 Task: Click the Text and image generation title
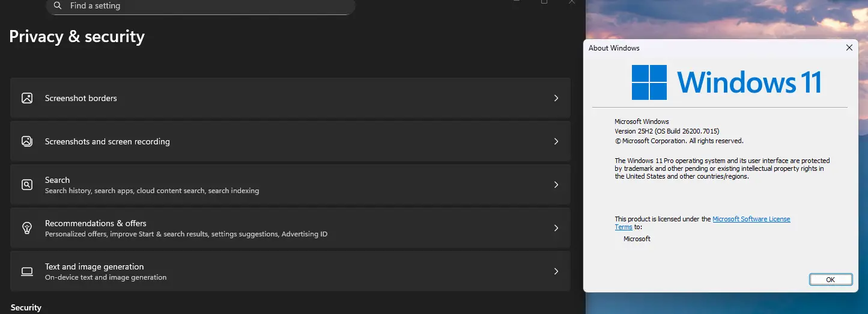click(x=94, y=266)
